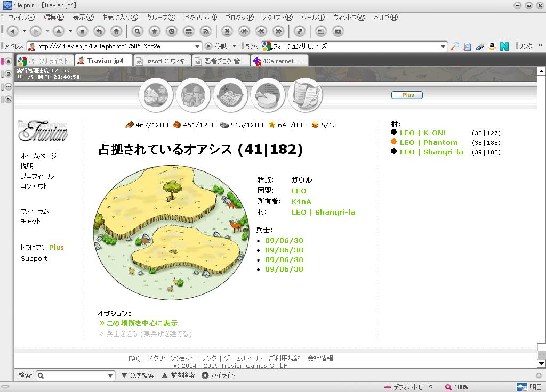Open the Favorites star toolbar icon

(x=155, y=31)
